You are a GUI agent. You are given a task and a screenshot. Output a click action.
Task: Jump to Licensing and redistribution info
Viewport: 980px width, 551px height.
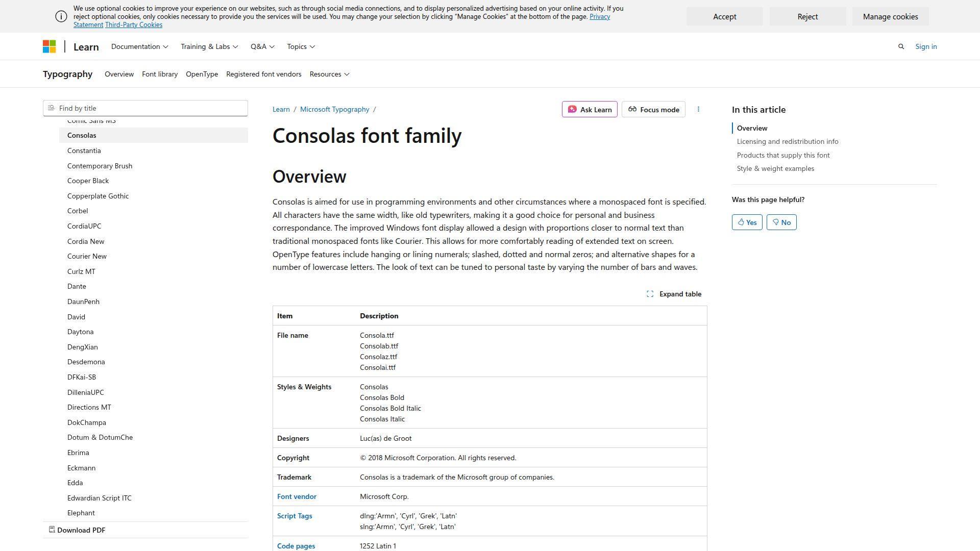[x=787, y=141]
